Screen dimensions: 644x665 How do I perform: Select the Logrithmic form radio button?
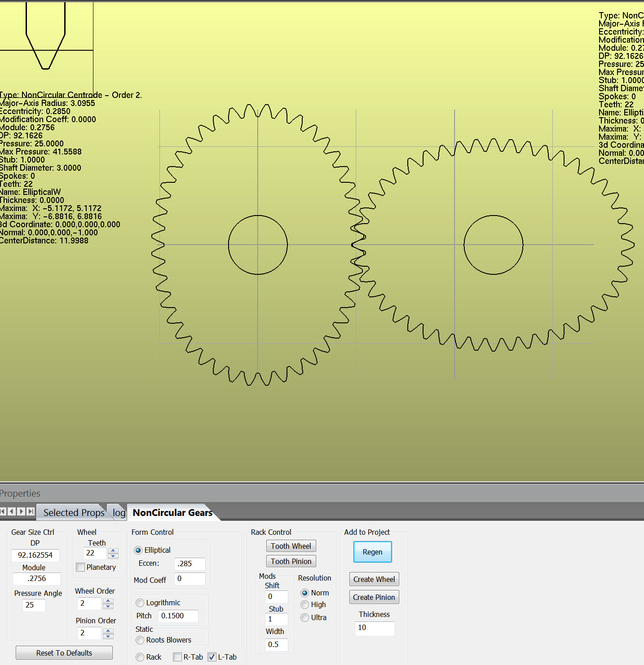(x=140, y=603)
